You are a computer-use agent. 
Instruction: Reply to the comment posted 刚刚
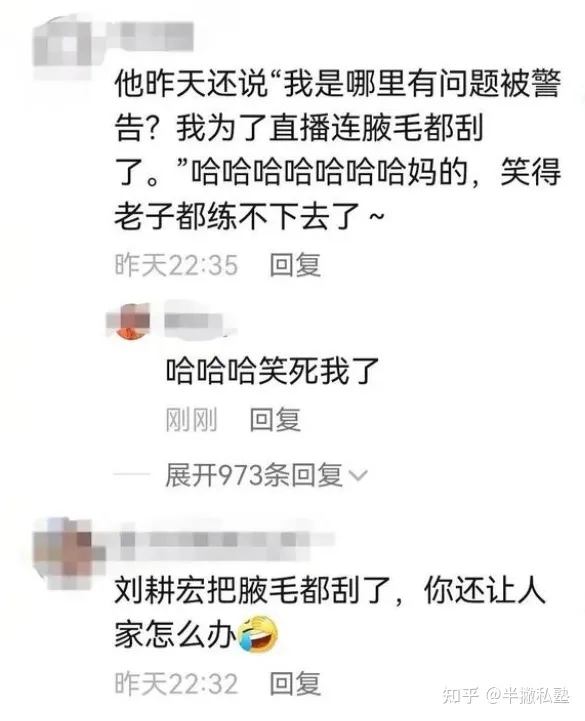pyautogui.click(x=275, y=419)
